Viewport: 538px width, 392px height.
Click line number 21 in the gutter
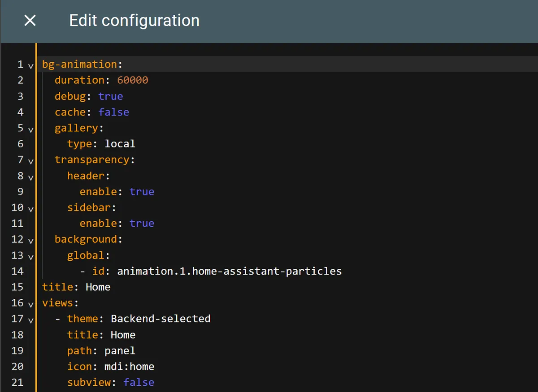(17, 382)
